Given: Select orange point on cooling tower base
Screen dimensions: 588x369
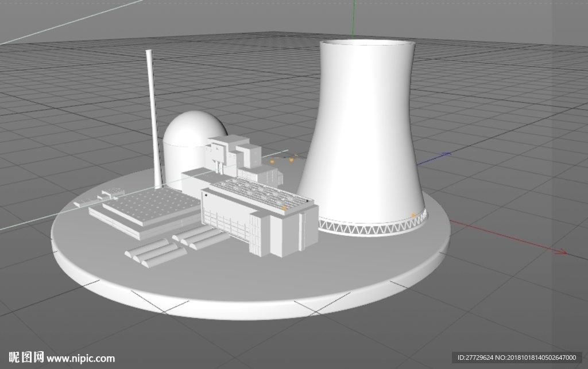Looking at the screenshot, I should coord(413,215).
